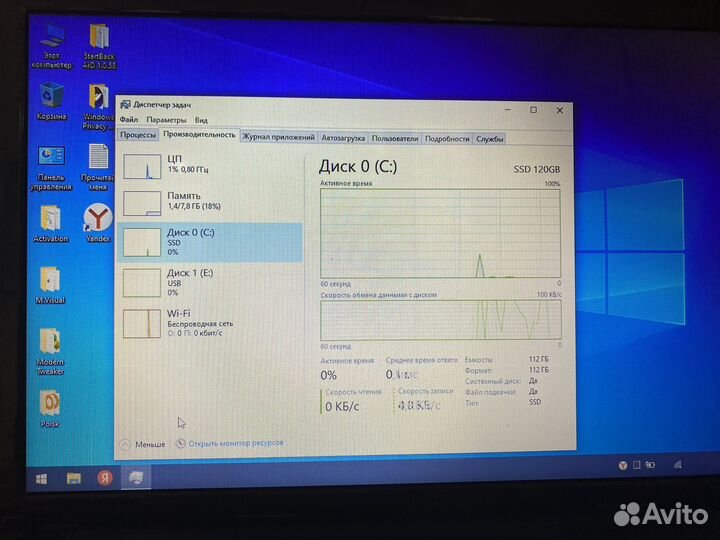Click the Task Manager taskbar icon
This screenshot has width=720, height=540.
136,478
